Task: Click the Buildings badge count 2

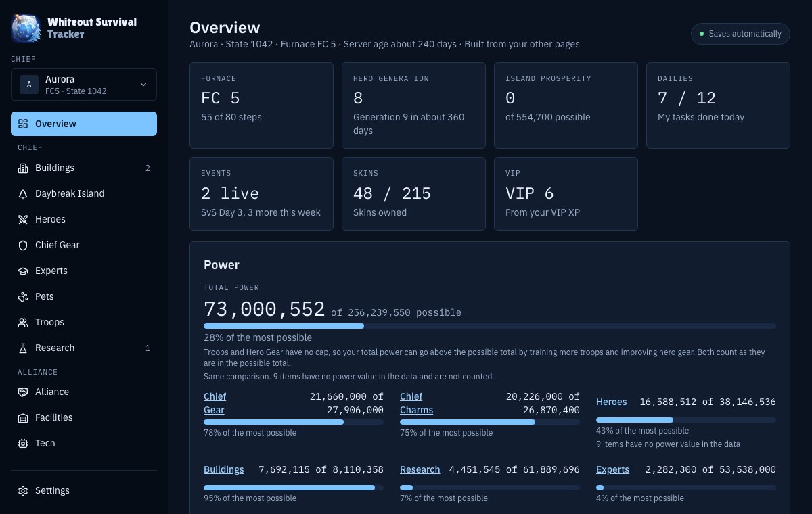Action: point(148,168)
